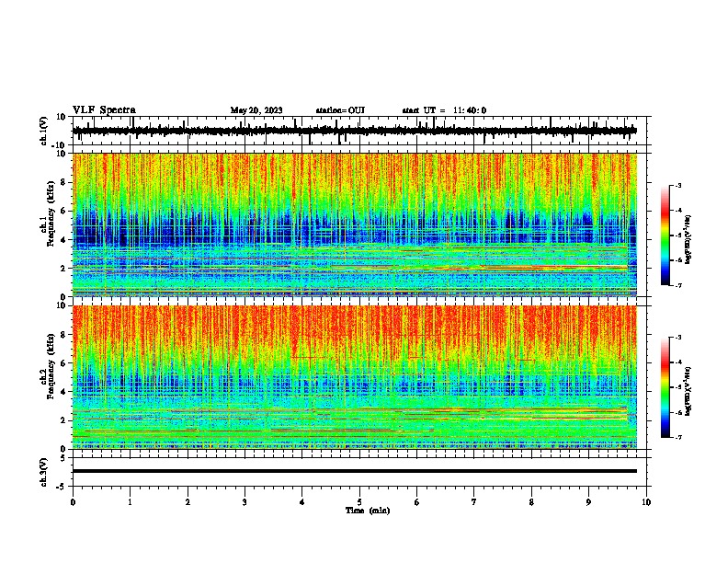The height and width of the screenshot is (563, 728).
Task: Click ch.2 spectrogram color scale bar
Action: (x=665, y=387)
